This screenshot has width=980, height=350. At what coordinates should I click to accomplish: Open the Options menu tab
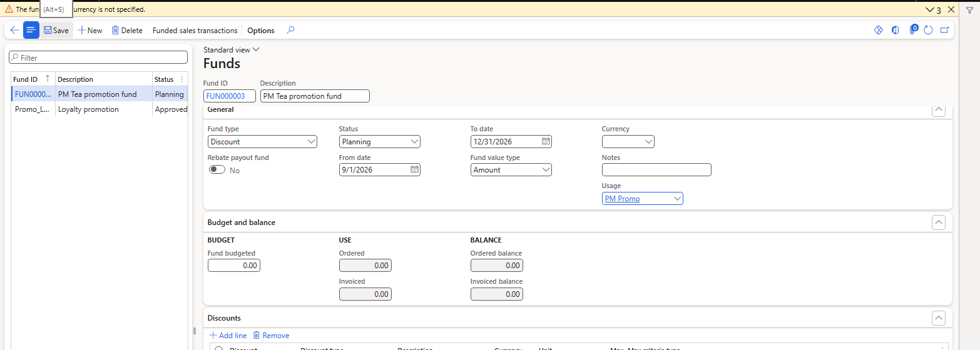coord(261,30)
